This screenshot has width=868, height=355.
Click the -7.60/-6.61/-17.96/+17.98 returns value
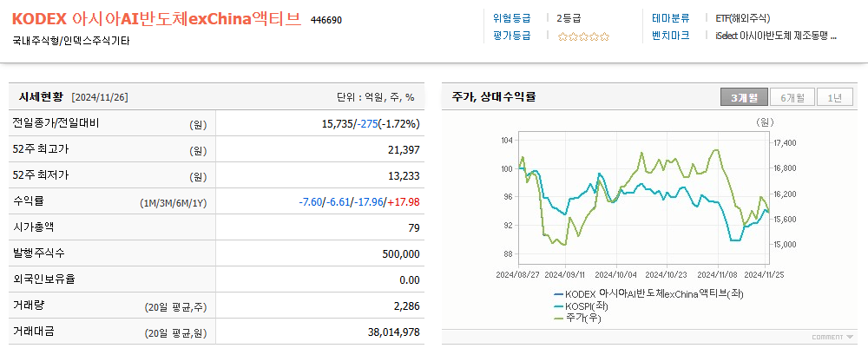coord(358,202)
